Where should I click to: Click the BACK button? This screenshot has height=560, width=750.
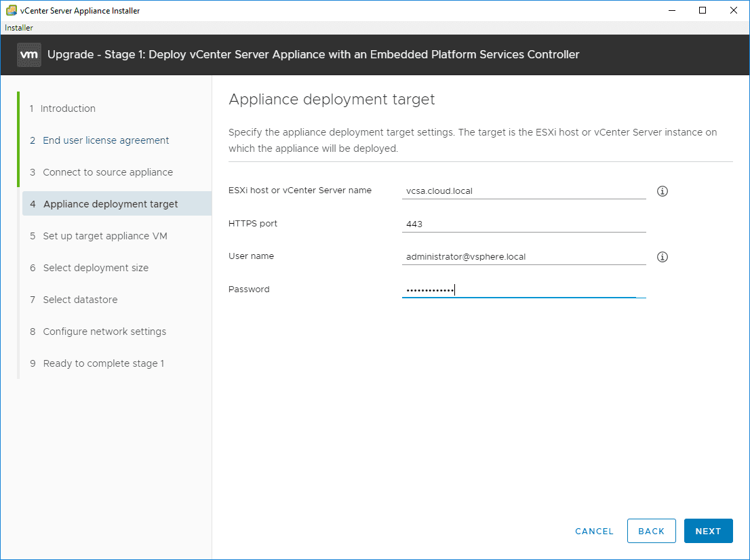pyautogui.click(x=651, y=531)
